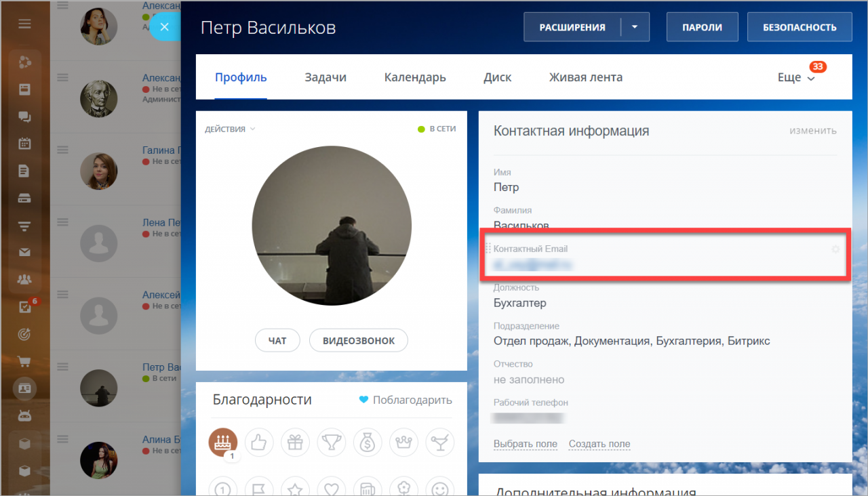Open the hamburger menu in the left sidebar
The width and height of the screenshot is (868, 496).
pos(24,24)
